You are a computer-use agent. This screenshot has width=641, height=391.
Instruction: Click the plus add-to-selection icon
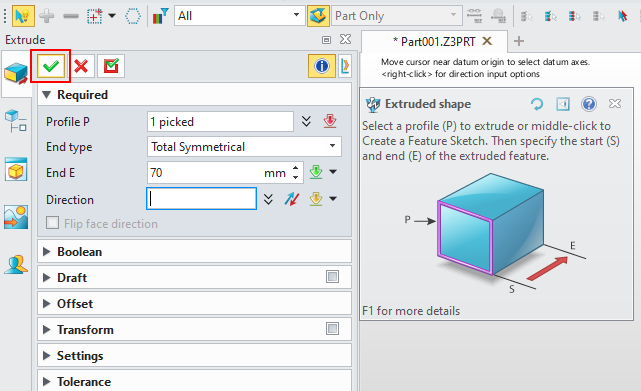[x=47, y=16]
